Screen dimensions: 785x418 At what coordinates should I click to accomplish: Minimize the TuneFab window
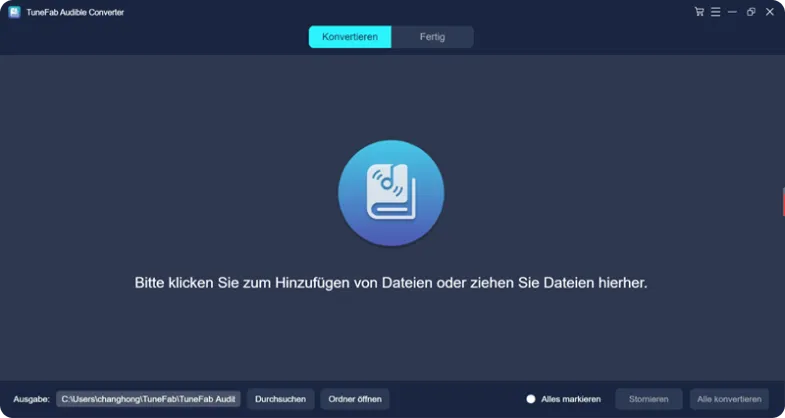point(733,12)
